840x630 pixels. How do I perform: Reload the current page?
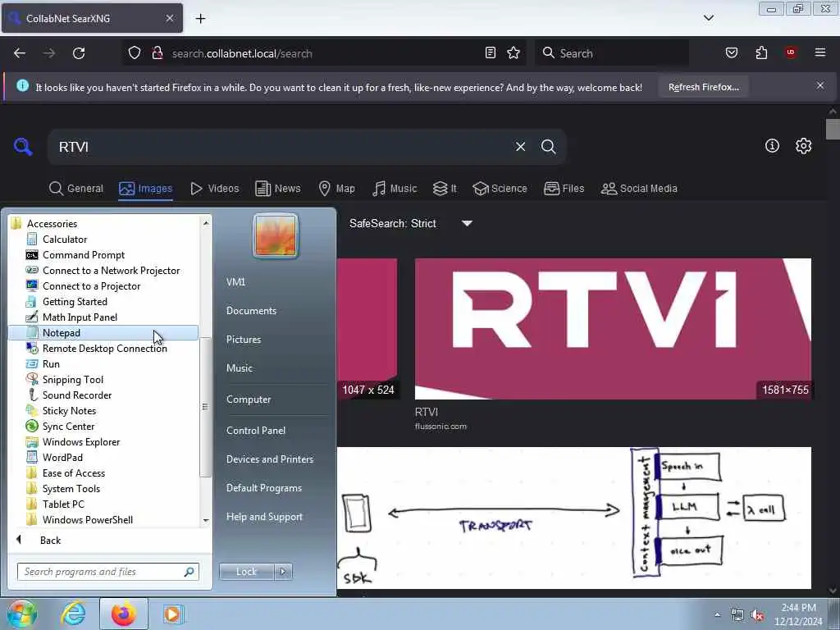pos(79,53)
